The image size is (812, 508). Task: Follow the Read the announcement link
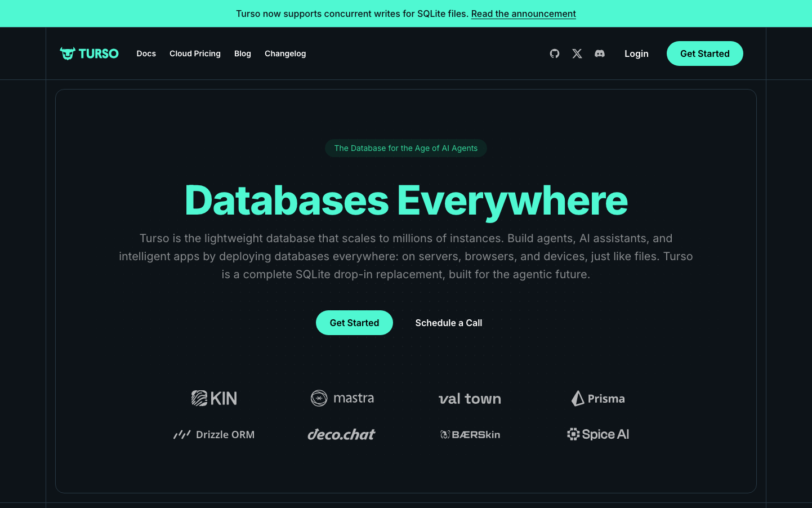pos(523,14)
